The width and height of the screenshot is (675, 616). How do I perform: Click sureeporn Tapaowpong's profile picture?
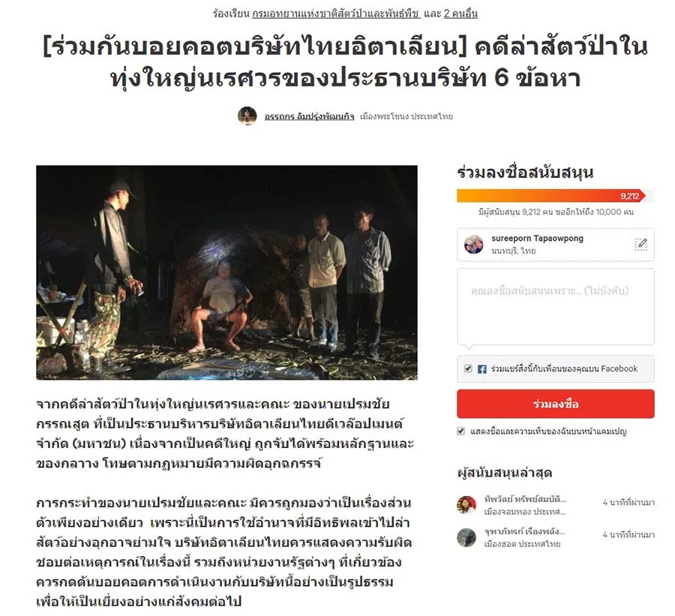[473, 245]
